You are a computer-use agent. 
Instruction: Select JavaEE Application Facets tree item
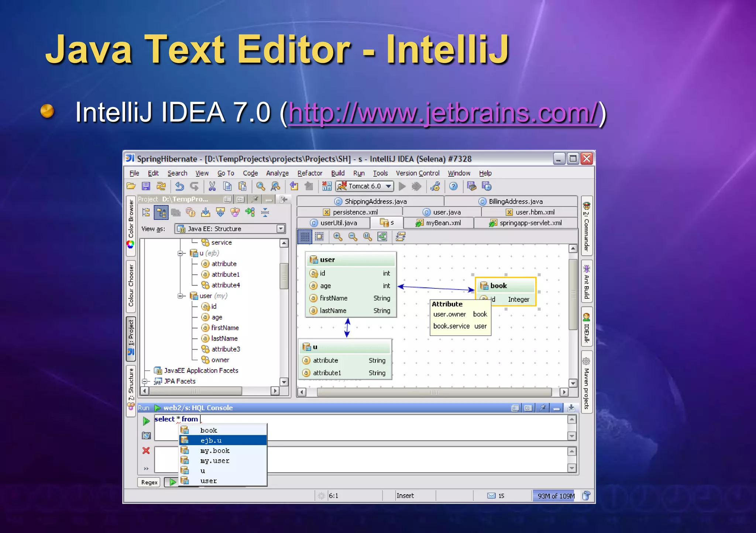(196, 371)
